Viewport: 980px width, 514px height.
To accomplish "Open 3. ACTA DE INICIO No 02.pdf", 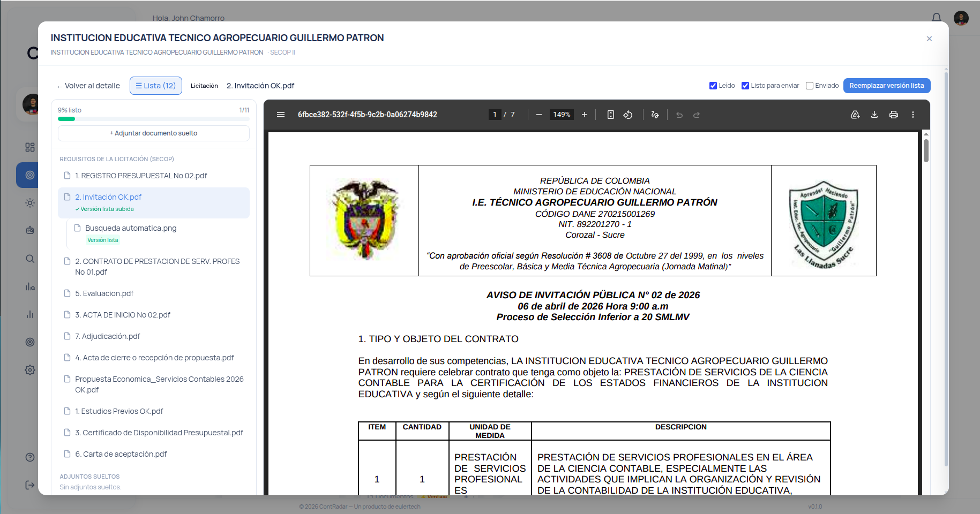I will [154, 315].
